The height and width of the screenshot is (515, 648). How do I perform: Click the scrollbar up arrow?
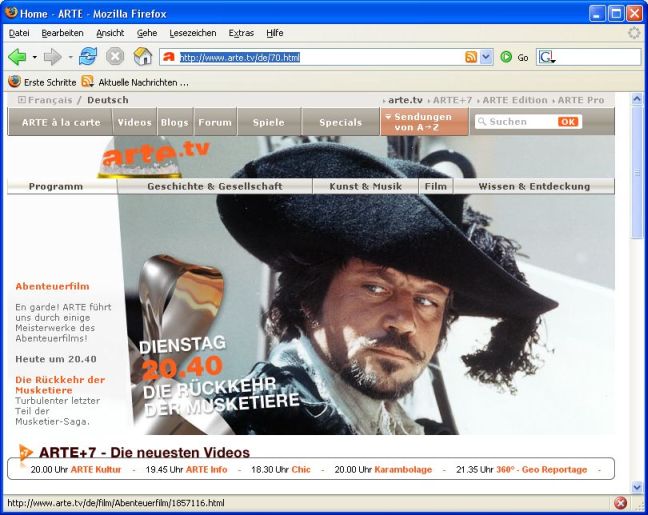point(636,99)
